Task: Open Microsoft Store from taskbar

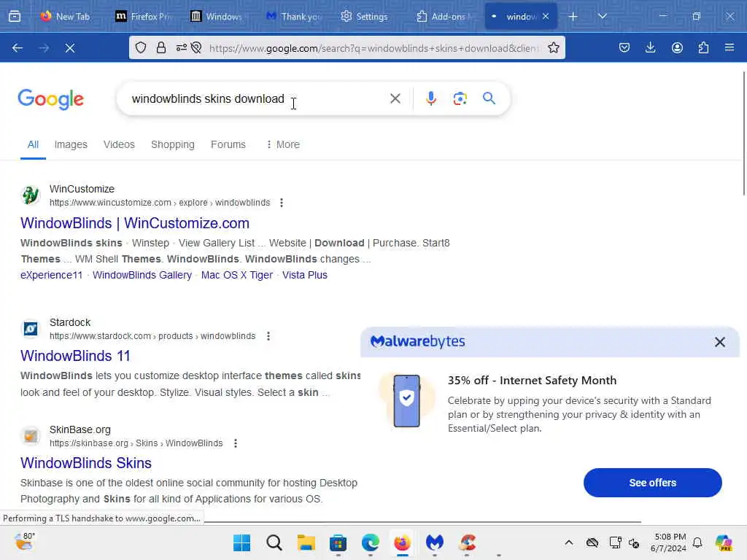Action: coord(338,542)
